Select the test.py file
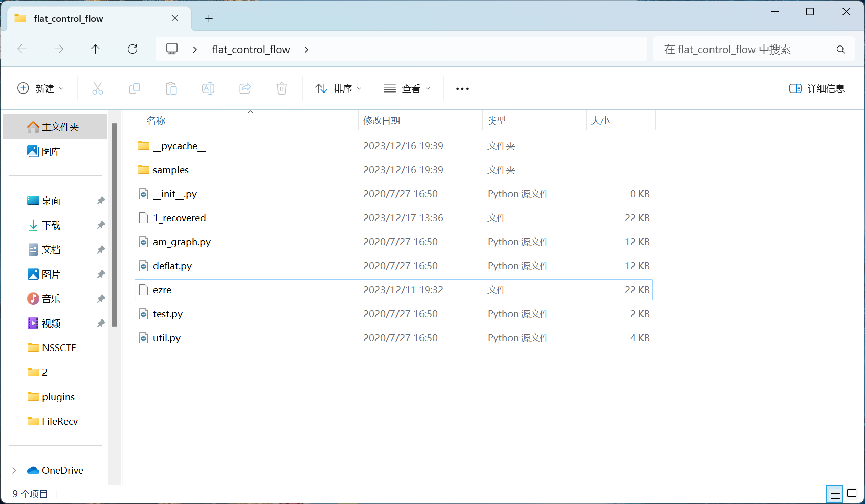 click(x=393, y=314)
